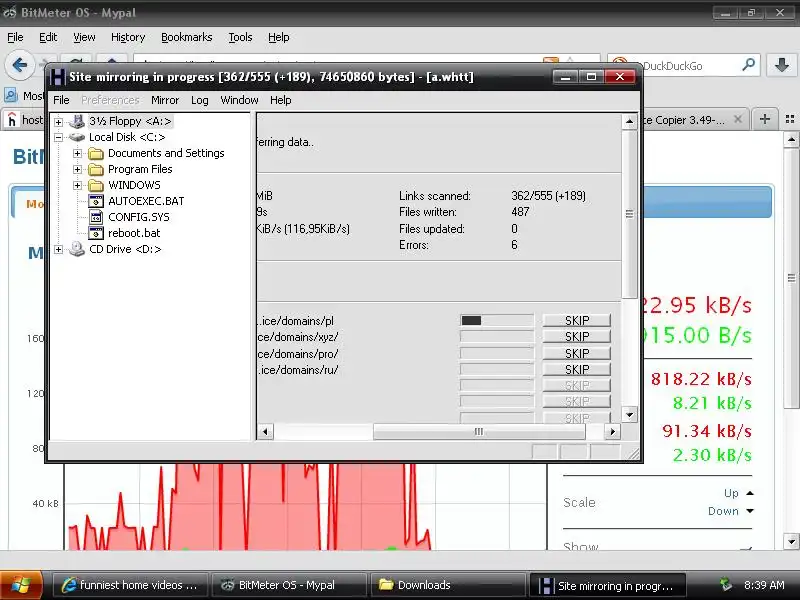Switch to BitMeter OS - Mypal taskbar button

pyautogui.click(x=289, y=585)
